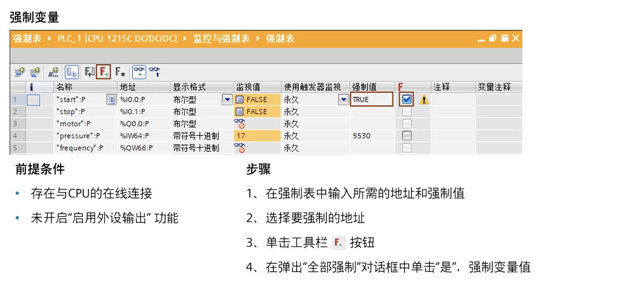644x283 pixels.
Task: Tick the force checkbox for "frequency":P row
Action: (x=407, y=148)
